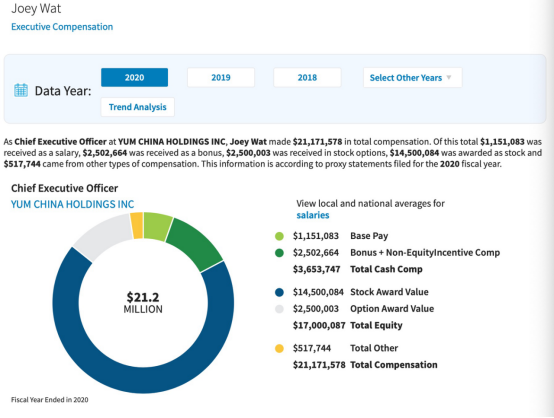Image resolution: width=554 pixels, height=418 pixels.
Task: Click the light green base pay donut segment
Action: tap(157, 226)
